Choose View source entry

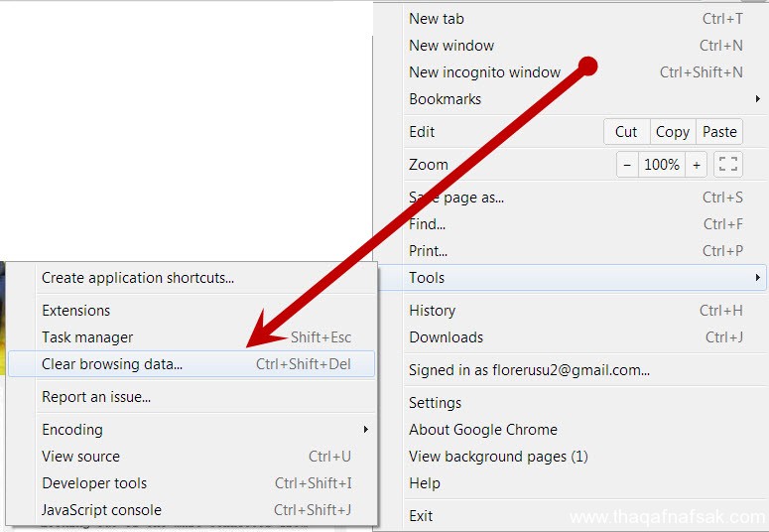pyautogui.click(x=192, y=457)
